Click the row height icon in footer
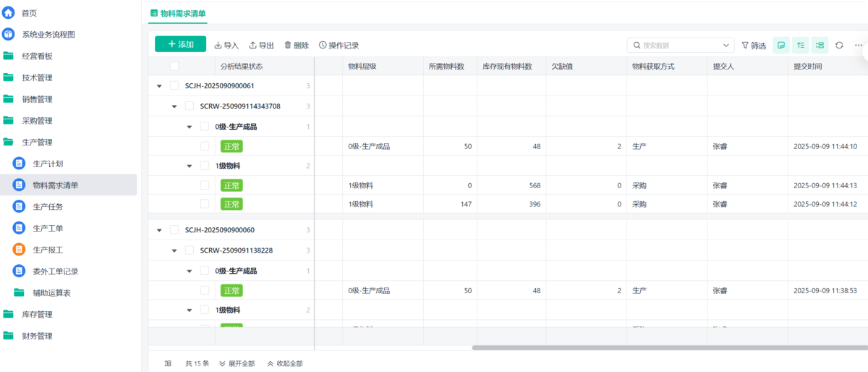The height and width of the screenshot is (372, 868). click(x=168, y=363)
